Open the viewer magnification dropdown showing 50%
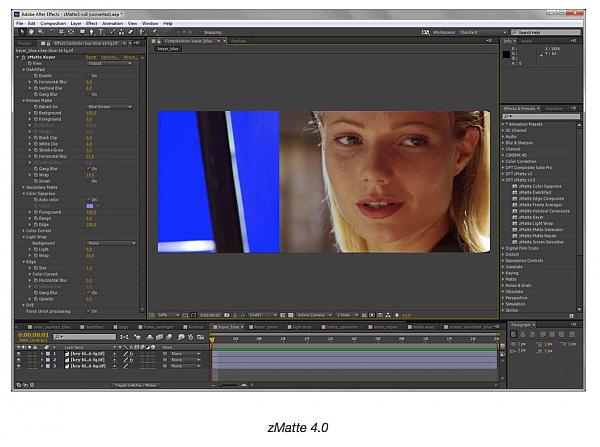Image resolution: width=600 pixels, height=447 pixels. click(168, 315)
